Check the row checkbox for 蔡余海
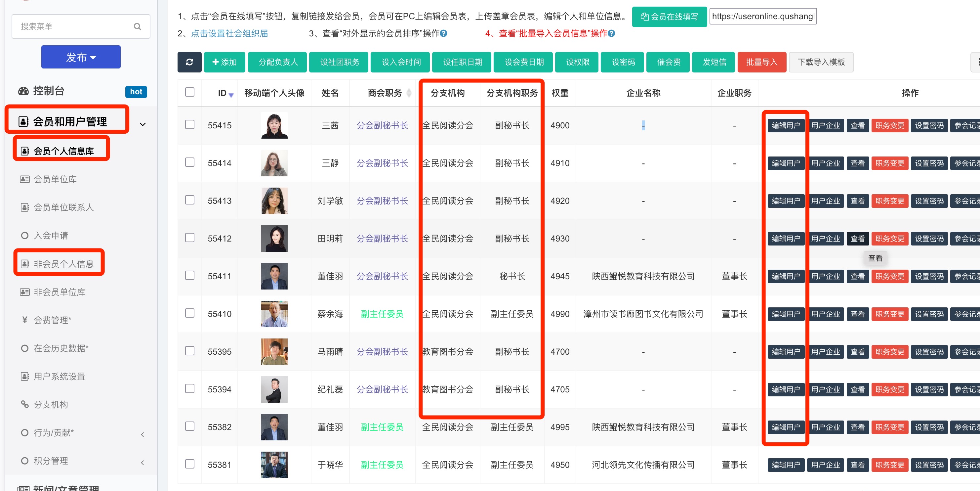 pyautogui.click(x=189, y=313)
